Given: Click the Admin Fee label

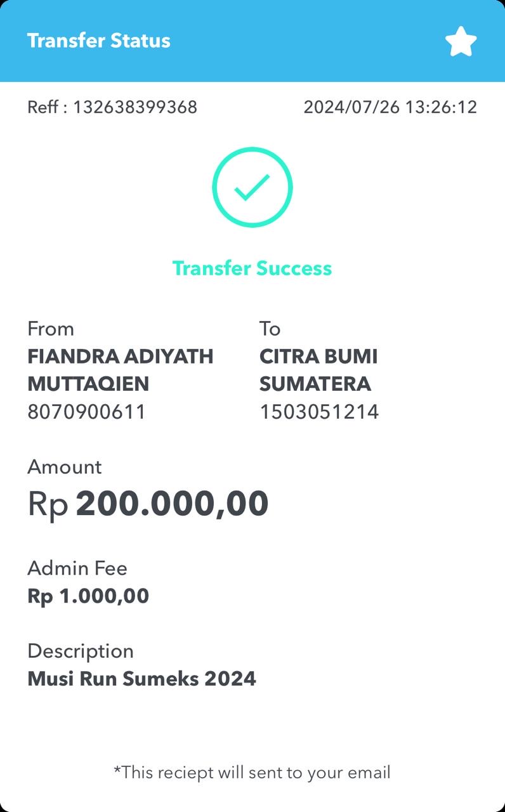Looking at the screenshot, I should 77,568.
